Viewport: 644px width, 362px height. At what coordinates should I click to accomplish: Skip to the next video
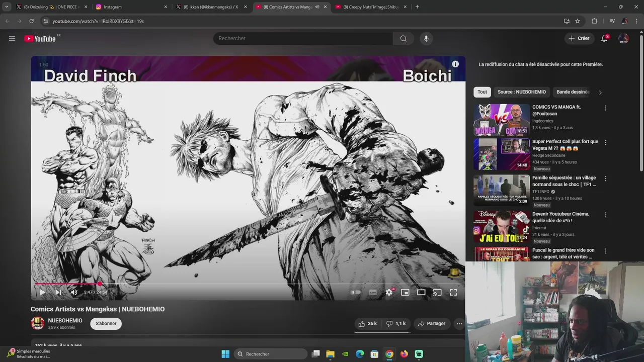[58, 292]
